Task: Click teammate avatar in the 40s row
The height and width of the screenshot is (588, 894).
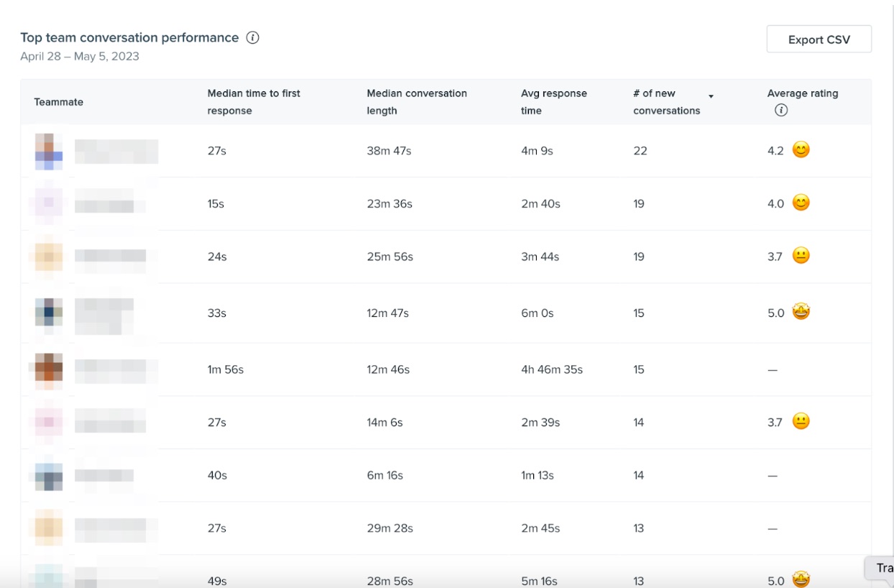Action: (x=49, y=476)
